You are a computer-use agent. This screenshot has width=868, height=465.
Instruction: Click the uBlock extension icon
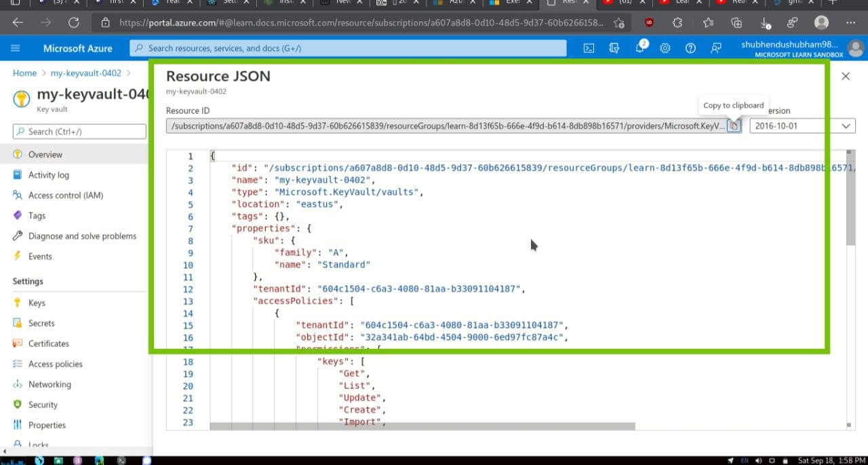coord(649,22)
